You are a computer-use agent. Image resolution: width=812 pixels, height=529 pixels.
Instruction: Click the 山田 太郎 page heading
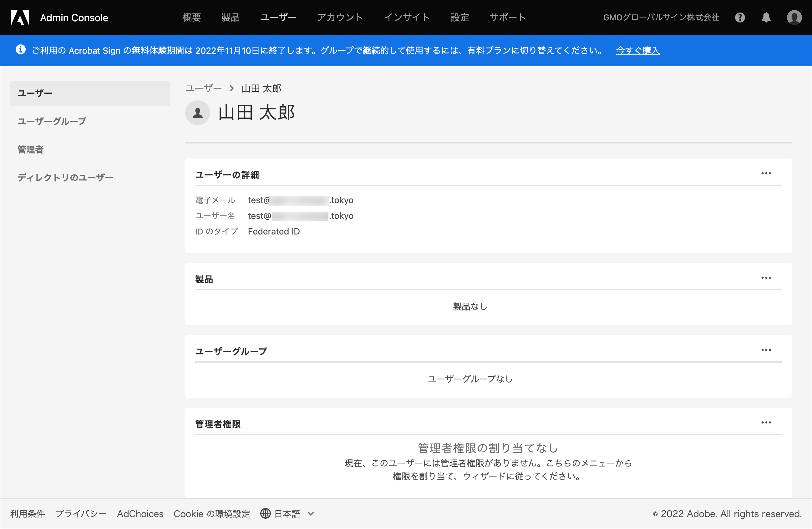(256, 113)
